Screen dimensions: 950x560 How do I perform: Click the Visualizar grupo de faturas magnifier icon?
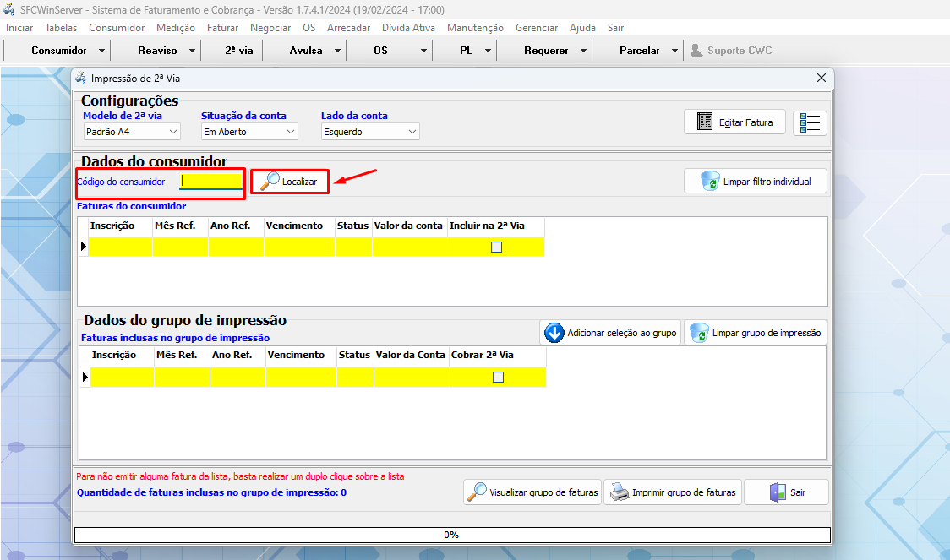point(478,492)
